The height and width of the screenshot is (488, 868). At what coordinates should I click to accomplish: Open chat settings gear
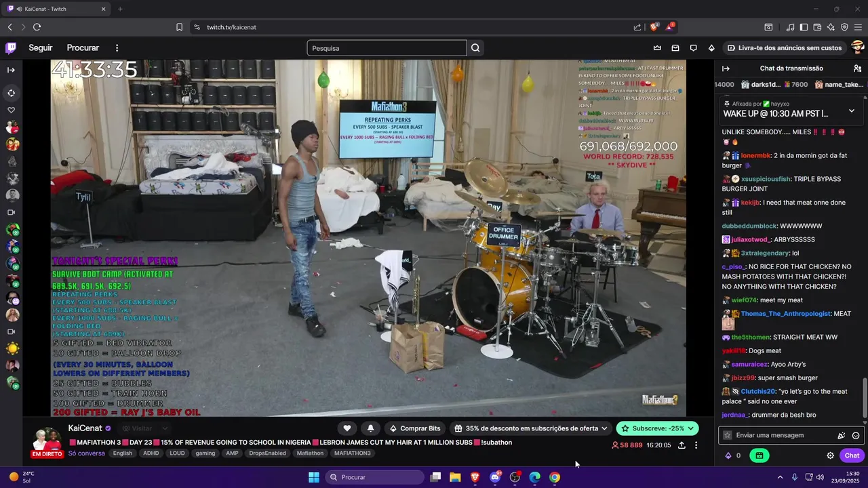tap(830, 455)
